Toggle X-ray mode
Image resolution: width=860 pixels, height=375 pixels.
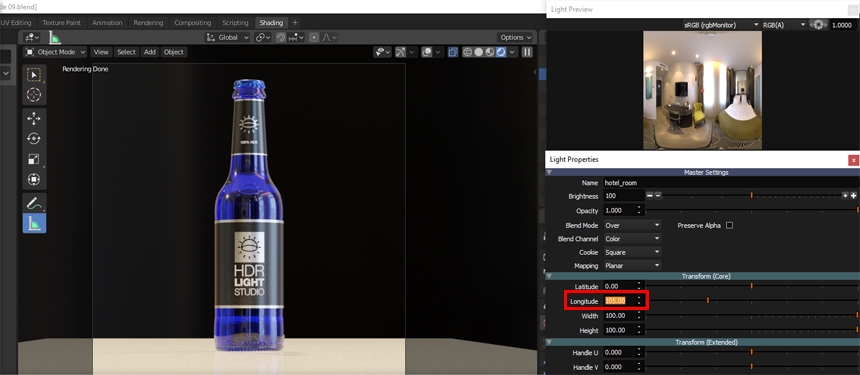coord(453,52)
